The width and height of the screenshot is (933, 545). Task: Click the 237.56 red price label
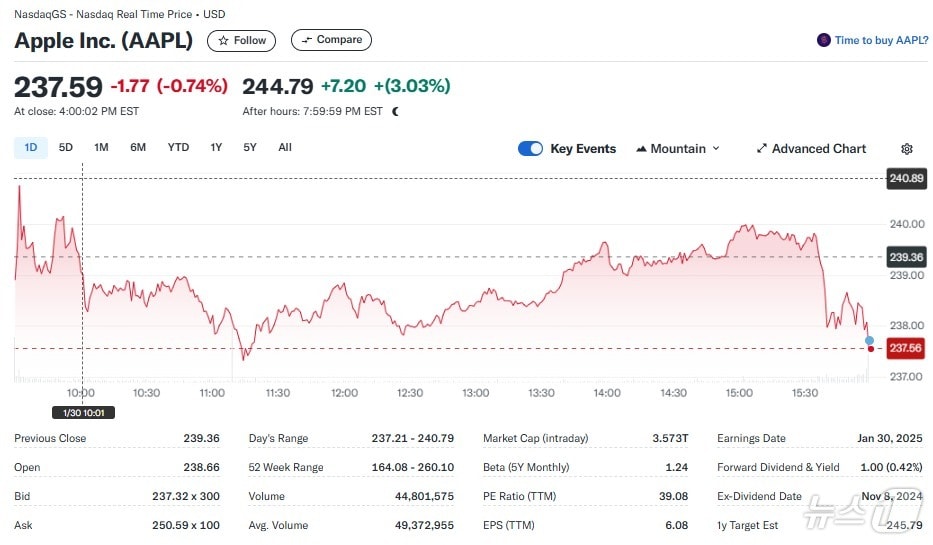(904, 348)
